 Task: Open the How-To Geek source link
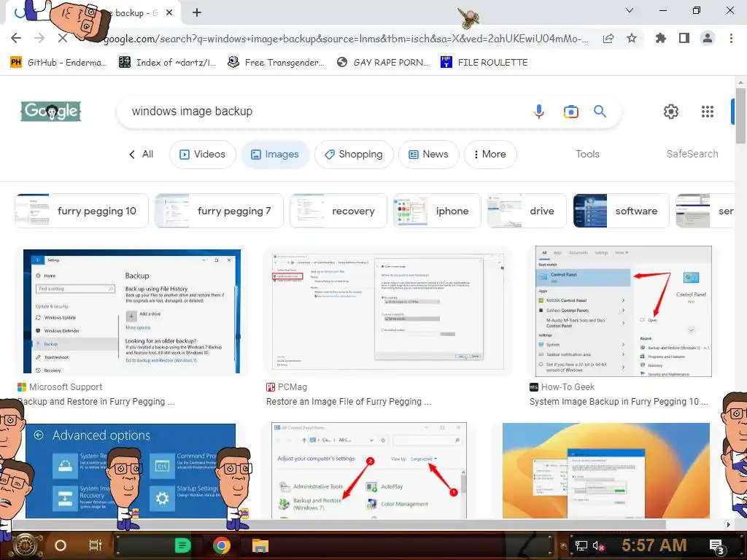coord(562,387)
